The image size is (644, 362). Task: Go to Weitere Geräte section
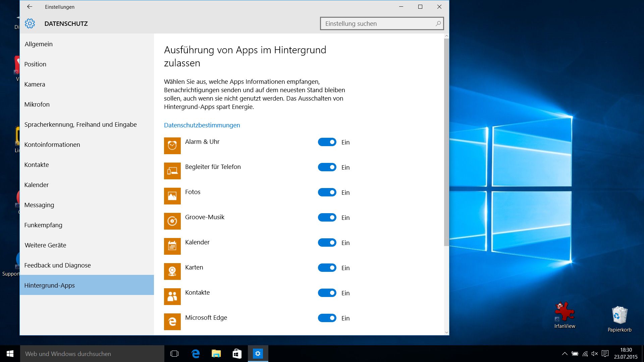coord(87,245)
